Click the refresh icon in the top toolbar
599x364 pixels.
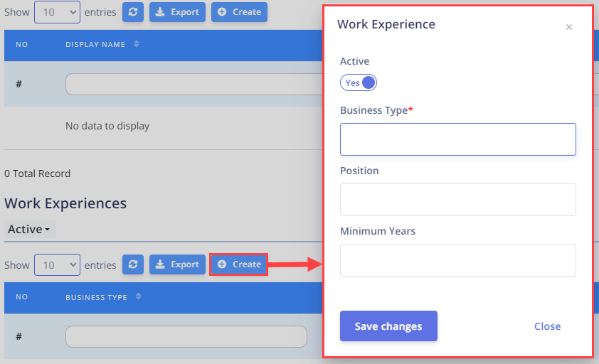(x=133, y=12)
